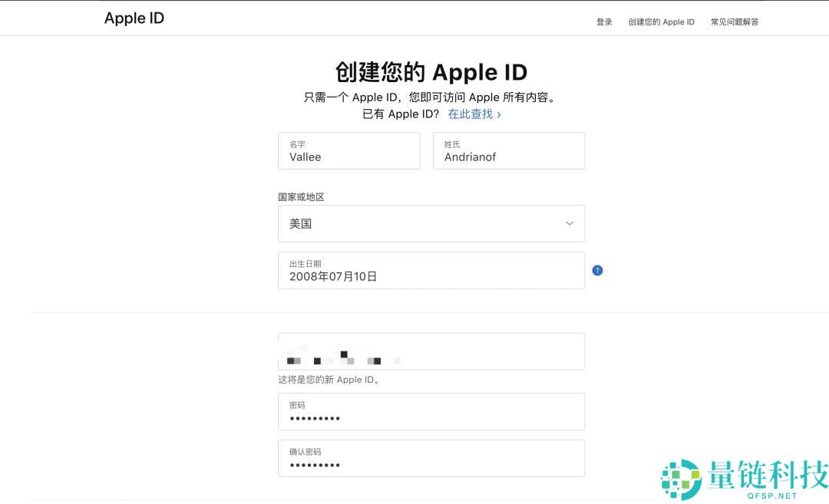Click the 创建您的 Apple ID page heading
This screenshot has height=504, width=829.
tap(431, 71)
